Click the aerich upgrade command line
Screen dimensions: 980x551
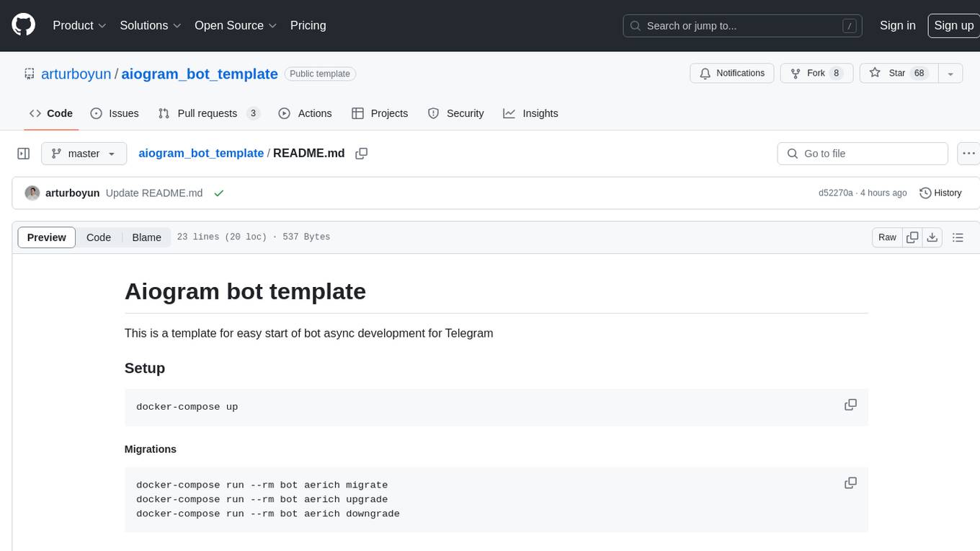pos(262,499)
